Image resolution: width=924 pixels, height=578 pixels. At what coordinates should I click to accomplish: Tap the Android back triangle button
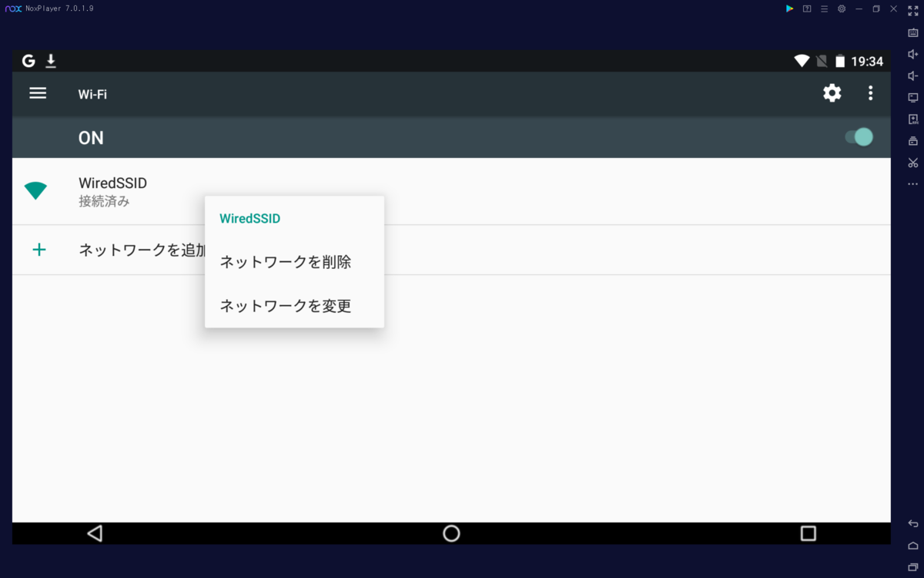(x=95, y=533)
